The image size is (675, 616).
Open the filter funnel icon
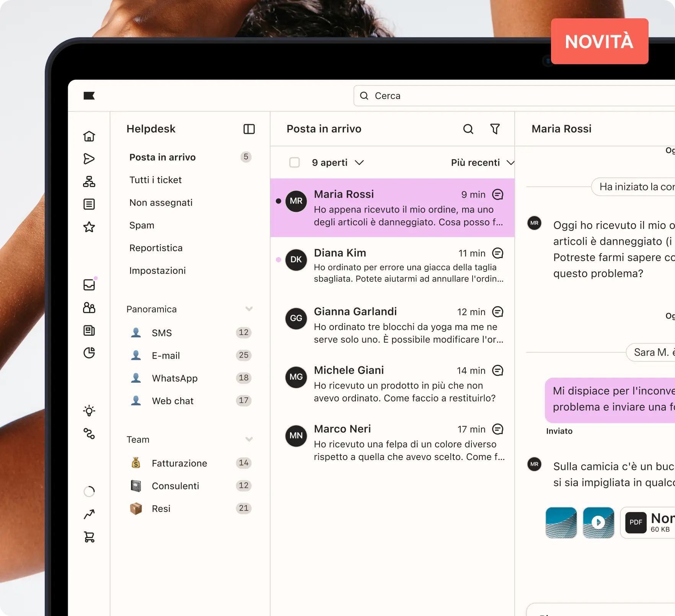click(495, 129)
